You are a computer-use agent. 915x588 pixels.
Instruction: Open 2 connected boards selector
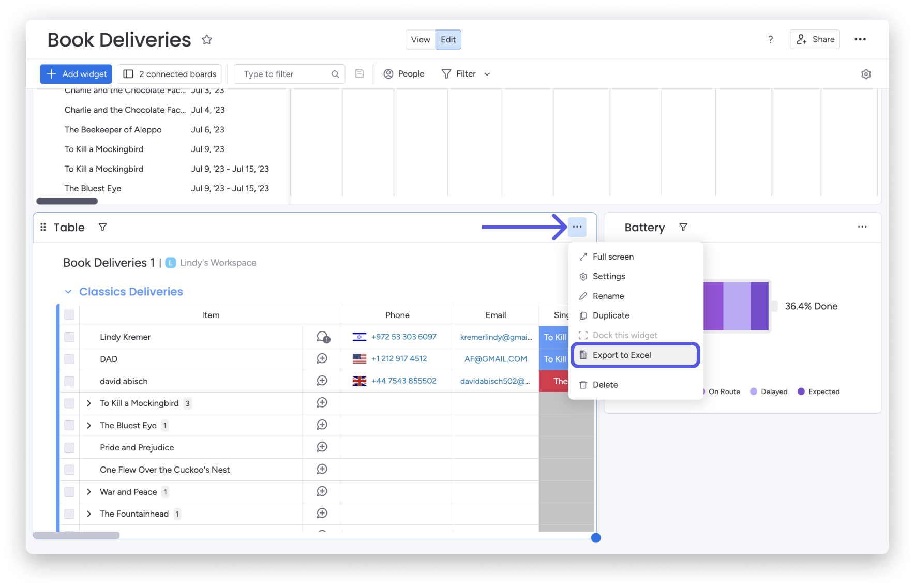coord(170,74)
